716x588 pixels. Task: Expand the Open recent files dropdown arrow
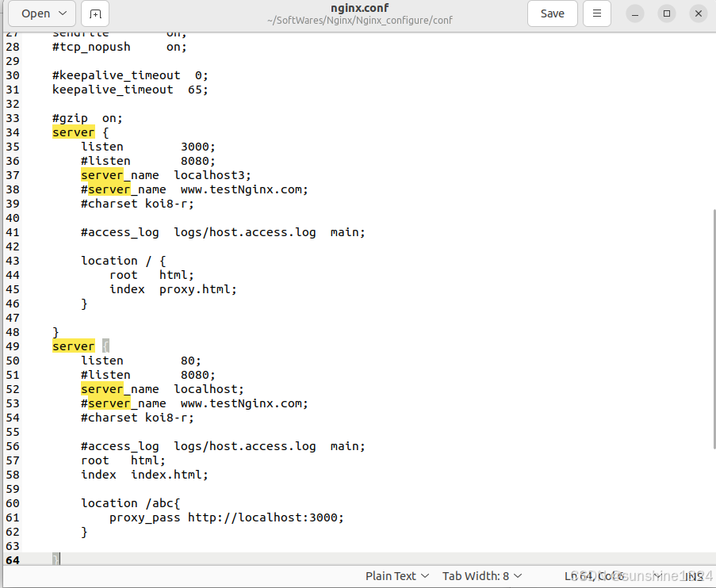click(x=63, y=13)
